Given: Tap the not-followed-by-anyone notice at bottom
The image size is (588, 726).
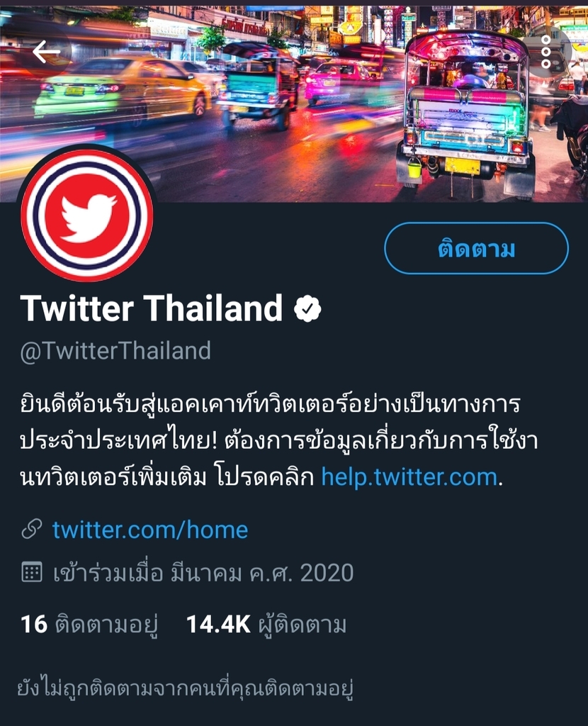Looking at the screenshot, I should [185, 688].
